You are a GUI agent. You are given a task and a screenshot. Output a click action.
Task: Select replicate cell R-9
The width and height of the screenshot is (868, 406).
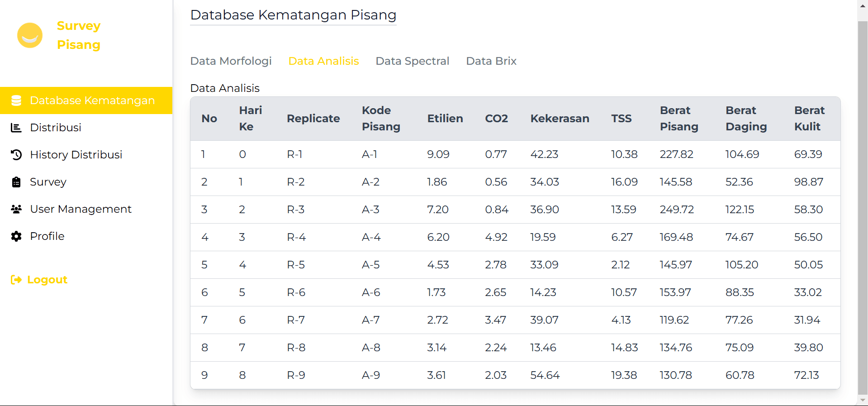(x=296, y=375)
